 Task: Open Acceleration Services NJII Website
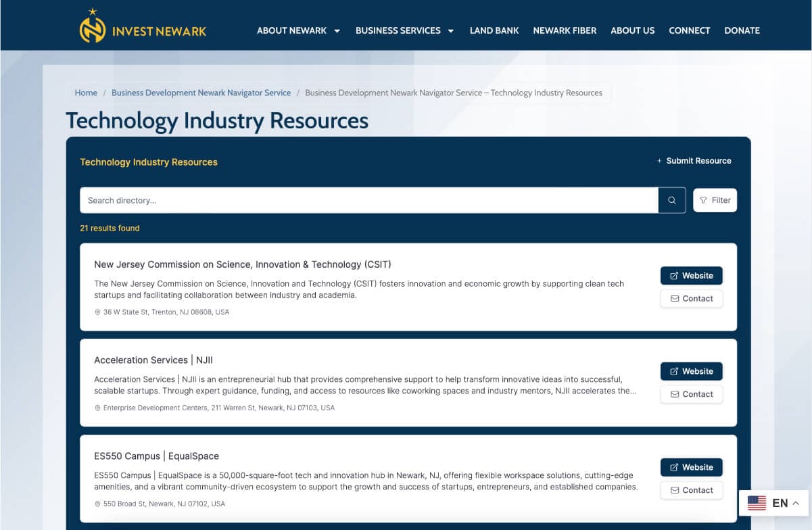691,371
